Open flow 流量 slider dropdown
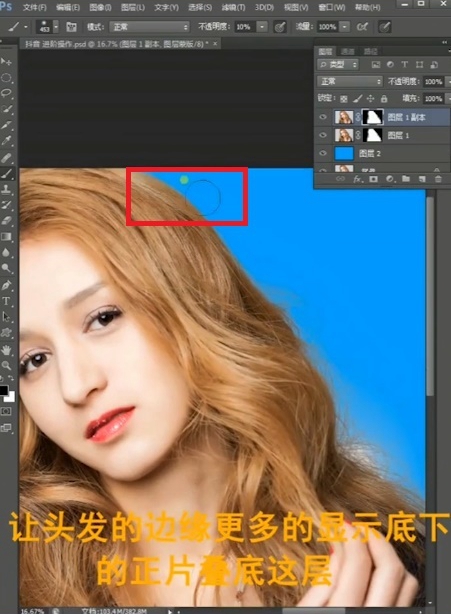The height and width of the screenshot is (614, 451). [x=345, y=27]
